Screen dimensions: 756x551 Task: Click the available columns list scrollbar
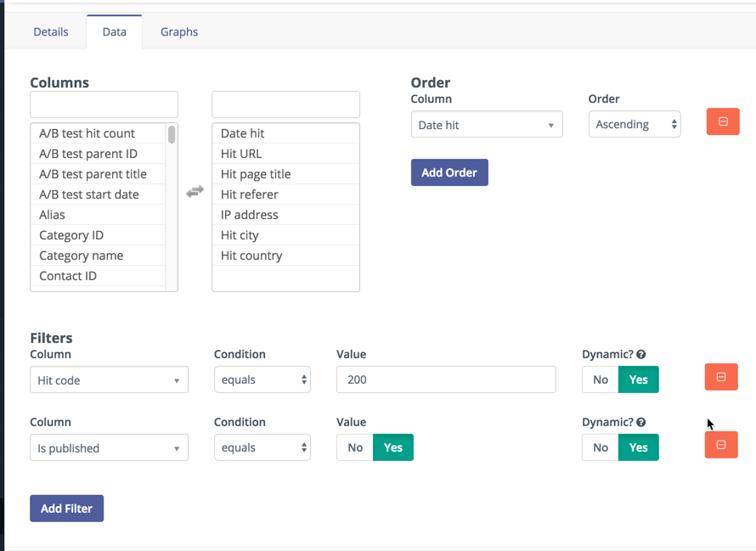tap(172, 134)
